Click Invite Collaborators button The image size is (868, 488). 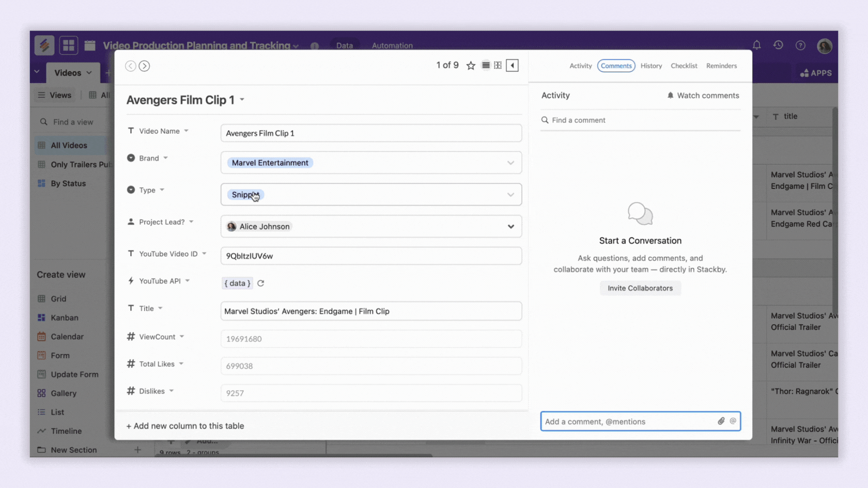[x=640, y=288]
